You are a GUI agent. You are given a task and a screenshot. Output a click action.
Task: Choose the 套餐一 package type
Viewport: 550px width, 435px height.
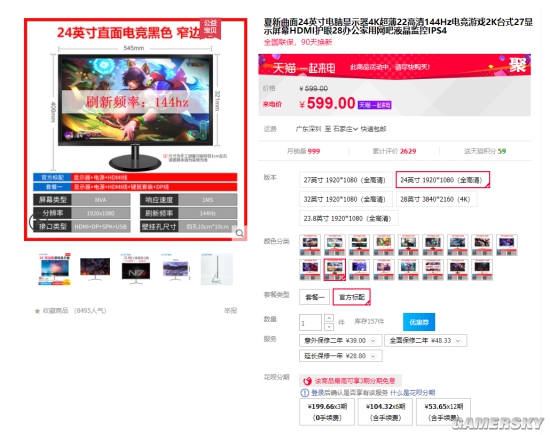(x=315, y=297)
